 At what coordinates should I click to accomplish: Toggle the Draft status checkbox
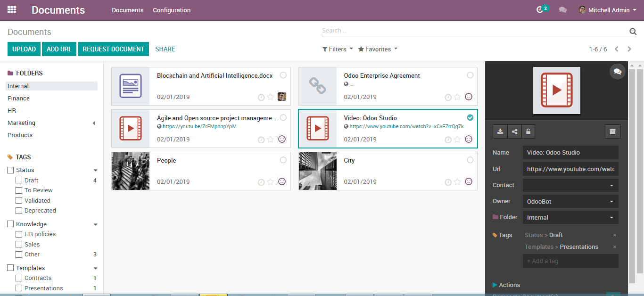(x=19, y=180)
